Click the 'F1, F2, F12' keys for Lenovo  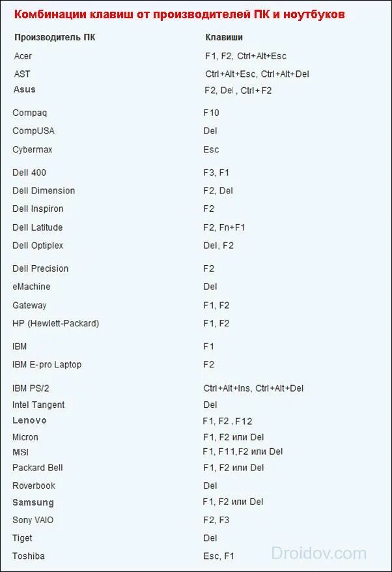click(227, 421)
